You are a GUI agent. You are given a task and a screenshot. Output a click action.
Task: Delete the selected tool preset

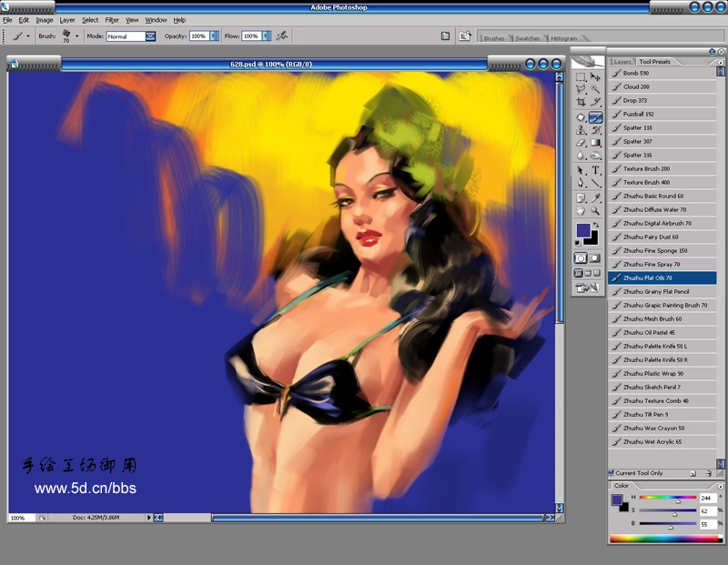pyautogui.click(x=709, y=473)
